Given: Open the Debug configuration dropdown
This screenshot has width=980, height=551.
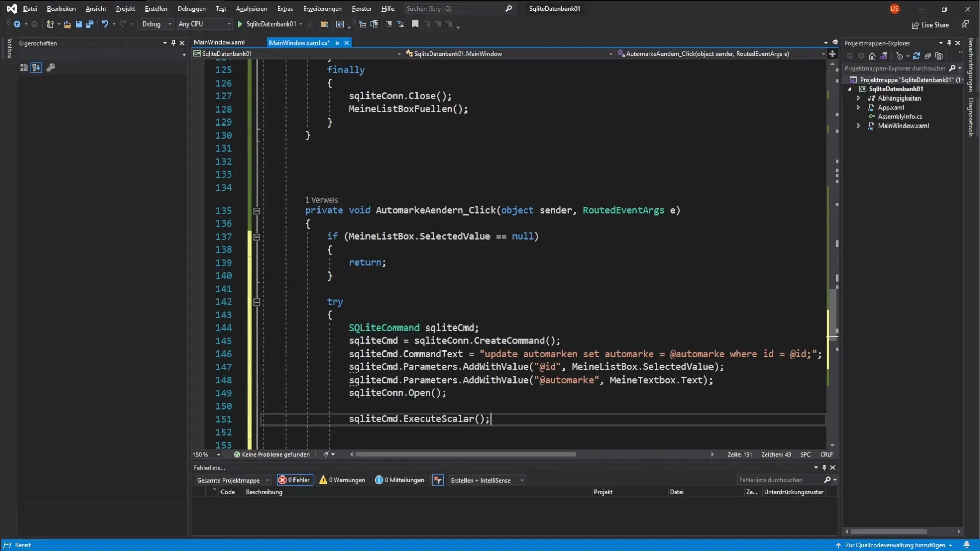Looking at the screenshot, I should [157, 24].
